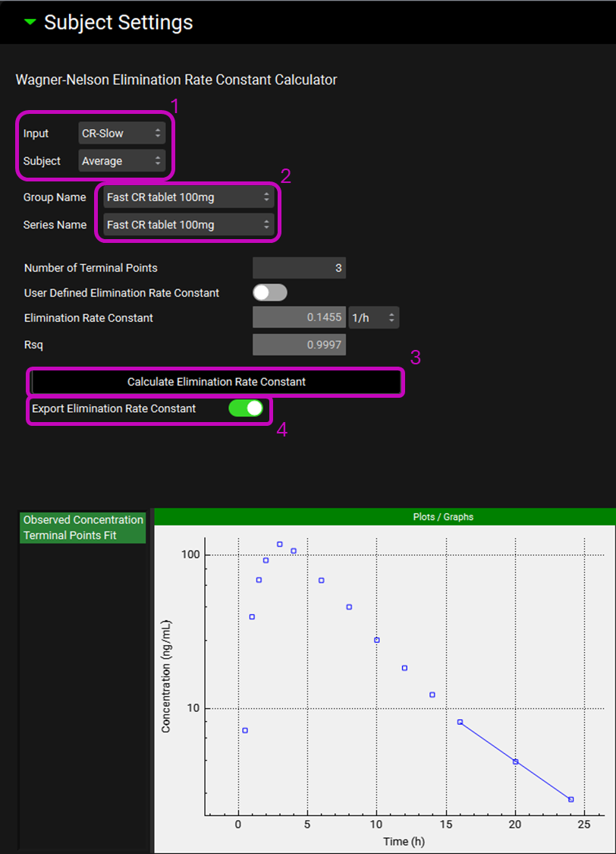Select Observed Concentration Terminal Points Fit item

tap(83, 528)
